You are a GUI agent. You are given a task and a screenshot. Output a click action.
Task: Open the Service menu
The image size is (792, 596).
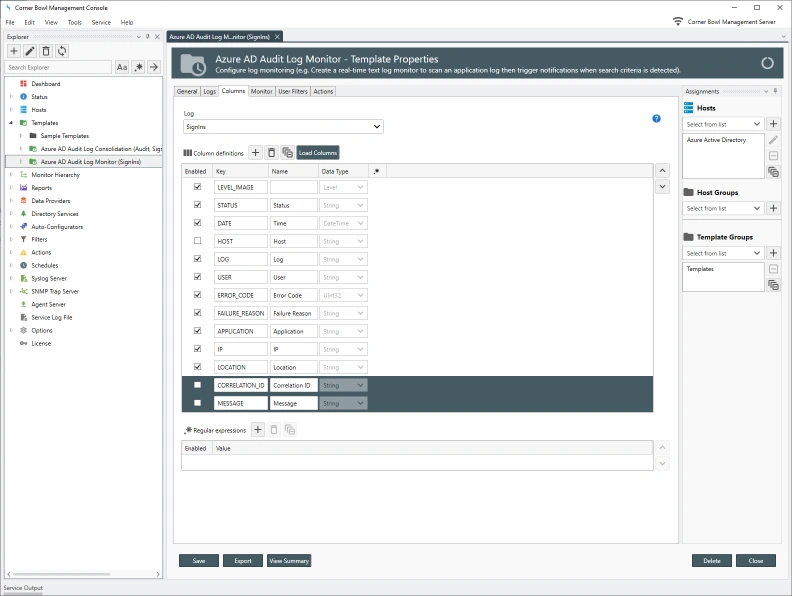coord(101,22)
